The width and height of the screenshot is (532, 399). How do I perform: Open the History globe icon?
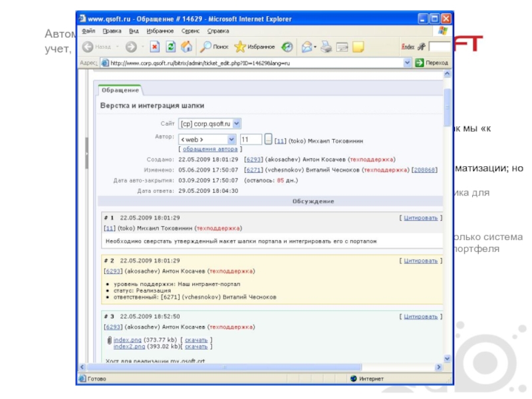(287, 47)
